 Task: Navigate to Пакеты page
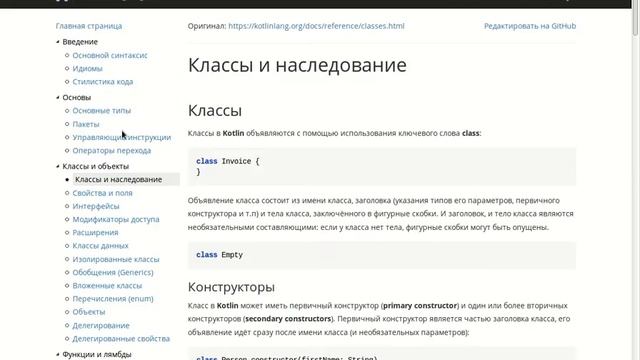[86, 124]
